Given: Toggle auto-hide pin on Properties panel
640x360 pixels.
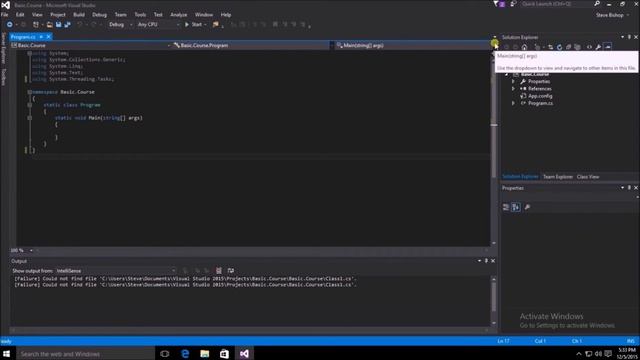Looking at the screenshot, I should tap(629, 188).
